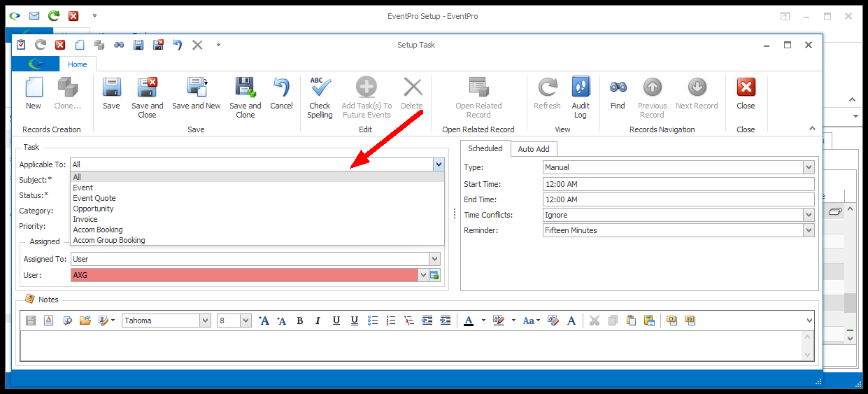Select 'Accom Booking' in the list
This screenshot has width=868, height=394.
tap(257, 230)
